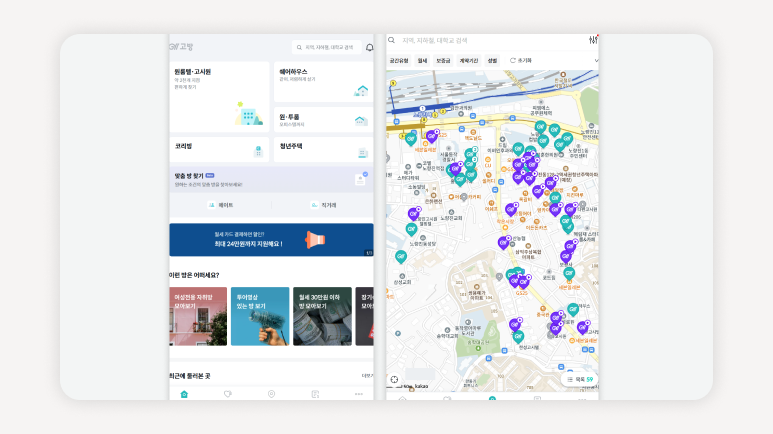Open the 쉐어하우스 category card
The image size is (773, 434).
pos(323,82)
